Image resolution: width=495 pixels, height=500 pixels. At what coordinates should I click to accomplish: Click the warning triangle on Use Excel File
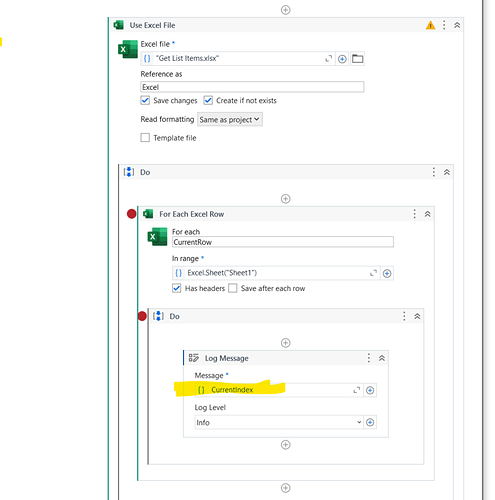coord(430,25)
